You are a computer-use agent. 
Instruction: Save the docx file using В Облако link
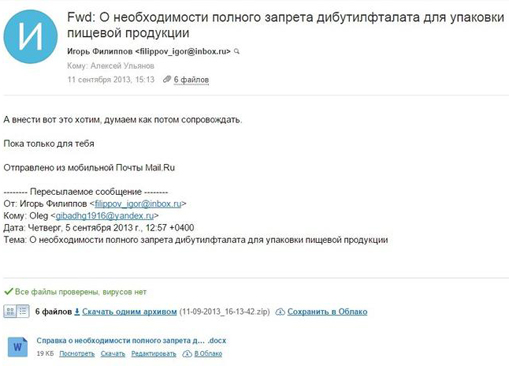(208, 354)
